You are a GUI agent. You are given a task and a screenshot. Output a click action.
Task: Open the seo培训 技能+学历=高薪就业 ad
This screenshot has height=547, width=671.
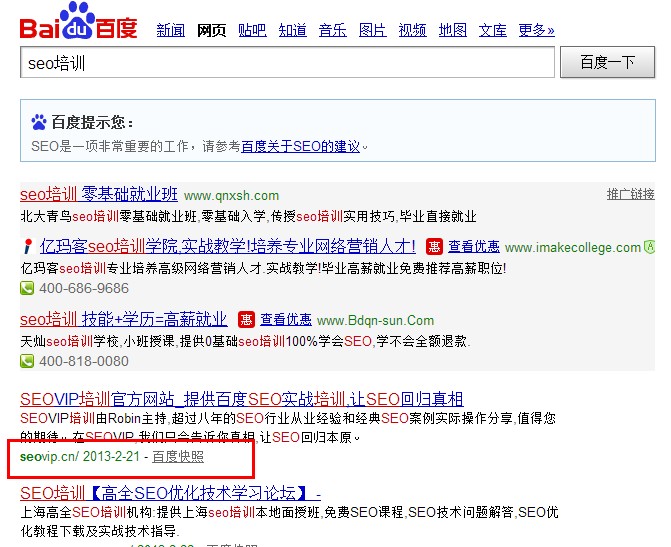coord(124,319)
